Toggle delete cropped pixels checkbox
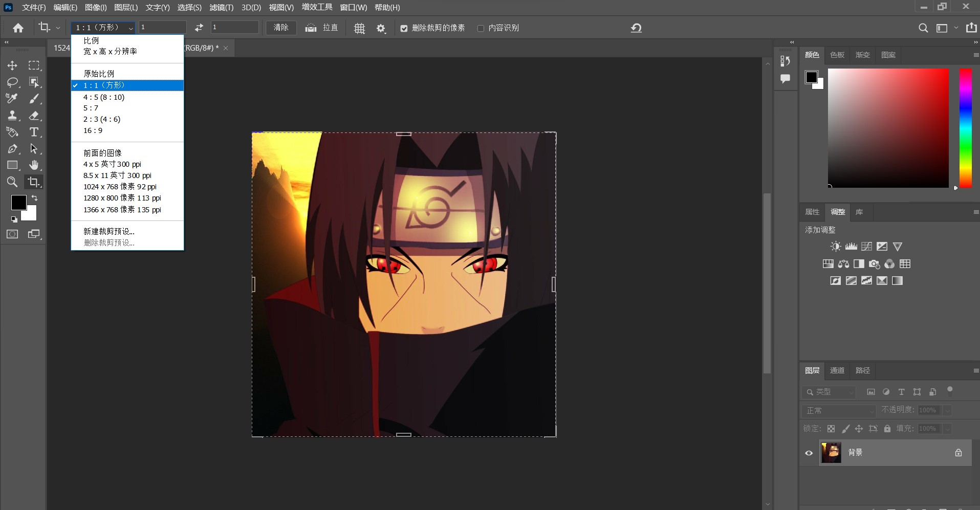The height and width of the screenshot is (510, 980). click(404, 28)
